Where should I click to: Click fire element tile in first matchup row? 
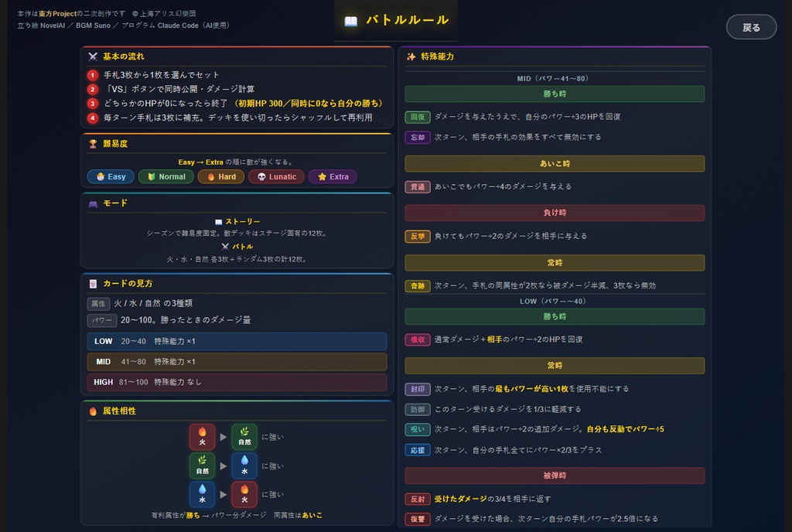202,437
